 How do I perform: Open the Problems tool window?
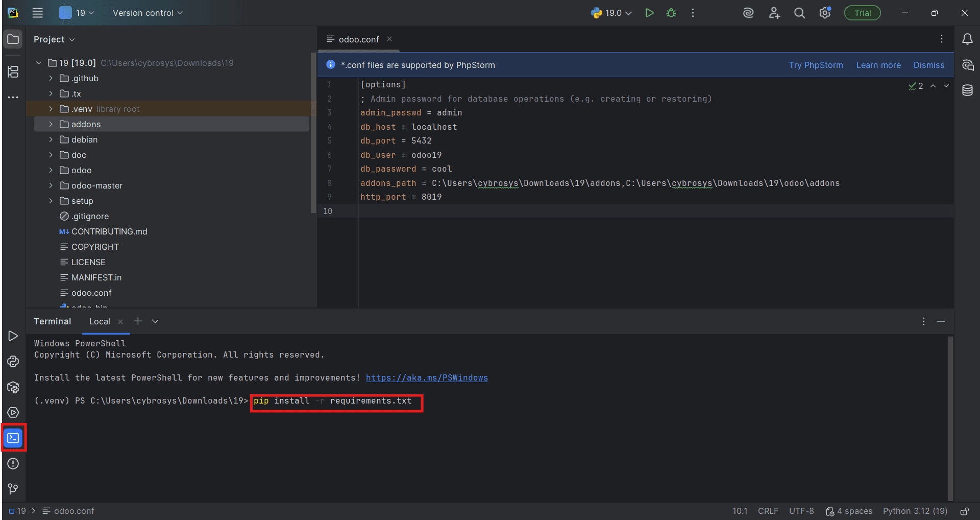click(13, 464)
